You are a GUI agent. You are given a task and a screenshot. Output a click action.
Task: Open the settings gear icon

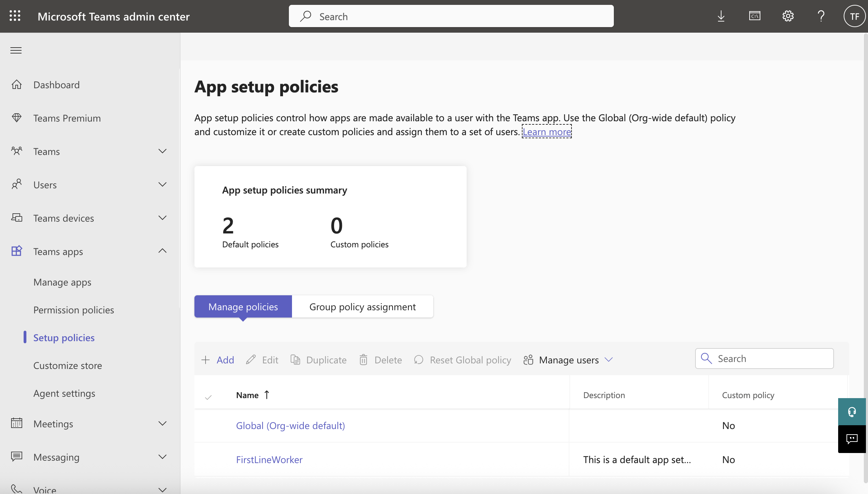[788, 16]
